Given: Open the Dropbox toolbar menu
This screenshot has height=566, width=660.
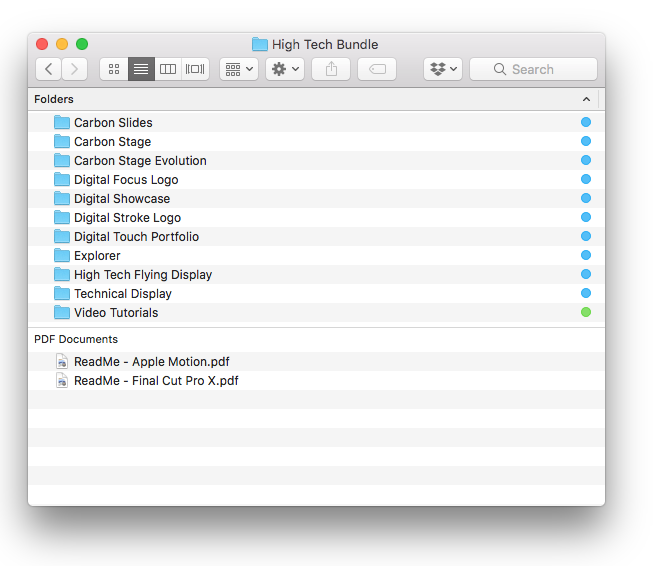Looking at the screenshot, I should [443, 69].
